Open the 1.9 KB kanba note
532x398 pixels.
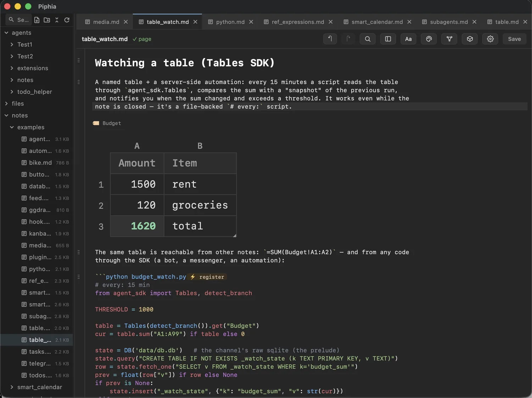(x=37, y=234)
